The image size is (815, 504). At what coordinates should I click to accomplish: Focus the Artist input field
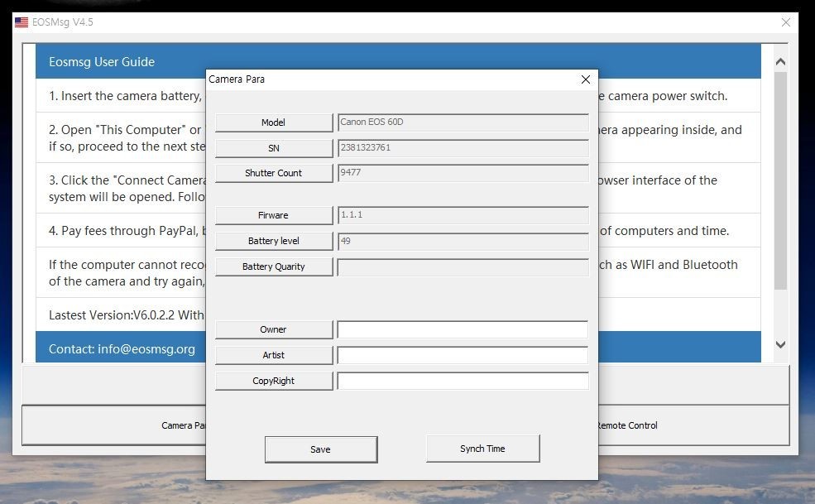[x=463, y=355]
